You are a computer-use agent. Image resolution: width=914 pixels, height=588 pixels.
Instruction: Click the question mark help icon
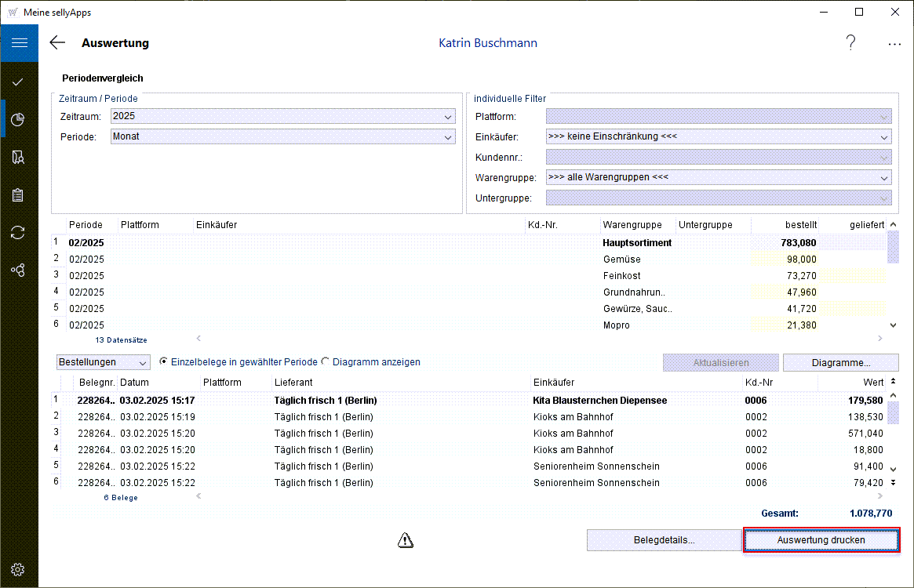850,43
